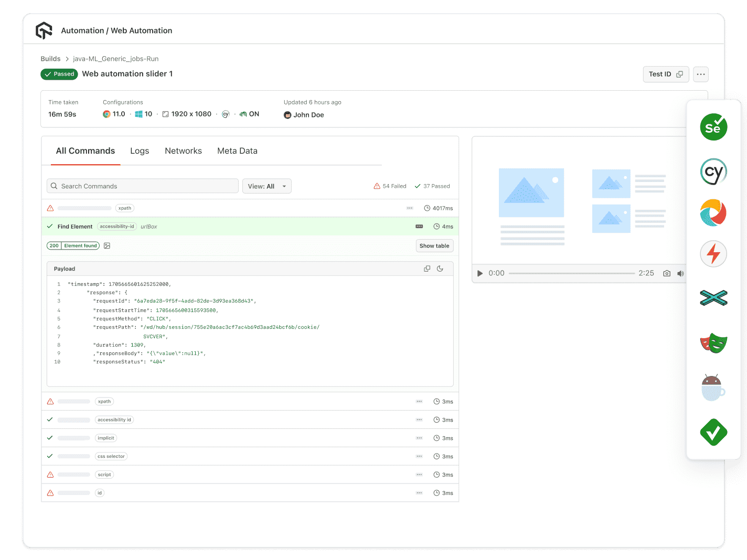Take a video screenshot with camera icon

(666, 274)
